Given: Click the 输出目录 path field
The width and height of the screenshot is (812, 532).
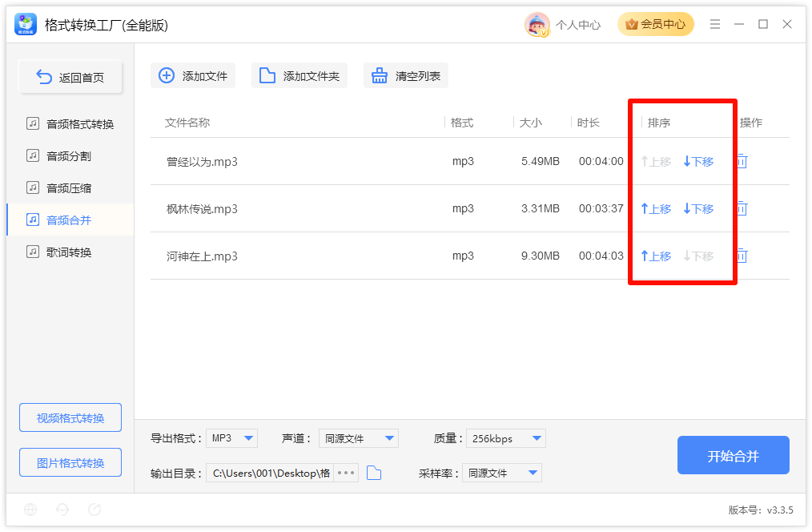Looking at the screenshot, I should point(271,473).
